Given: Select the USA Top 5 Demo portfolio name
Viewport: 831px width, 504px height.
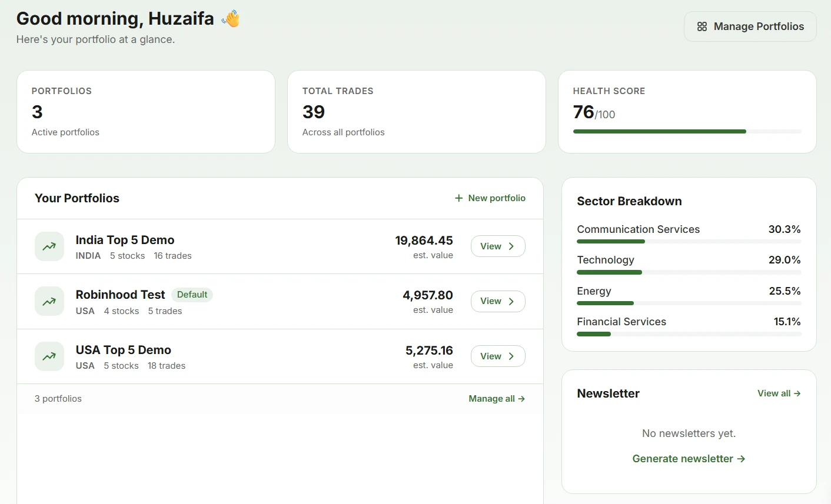Looking at the screenshot, I should coord(124,350).
